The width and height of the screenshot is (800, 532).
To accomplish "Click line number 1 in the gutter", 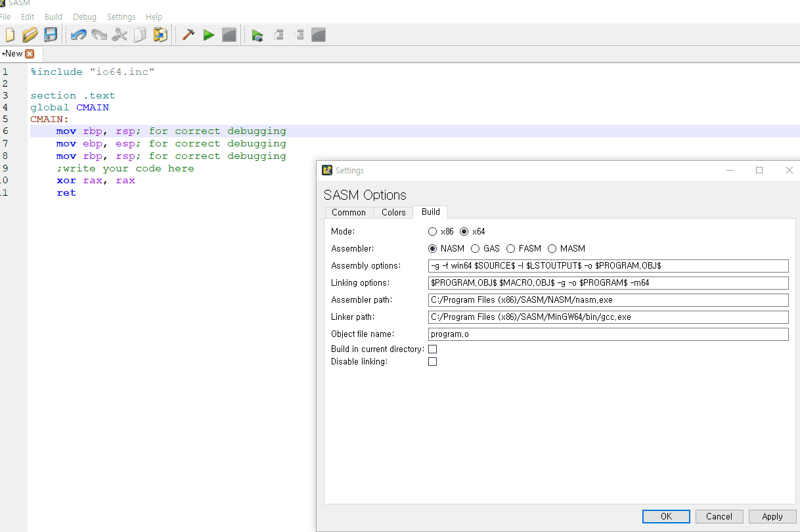I will point(5,72).
